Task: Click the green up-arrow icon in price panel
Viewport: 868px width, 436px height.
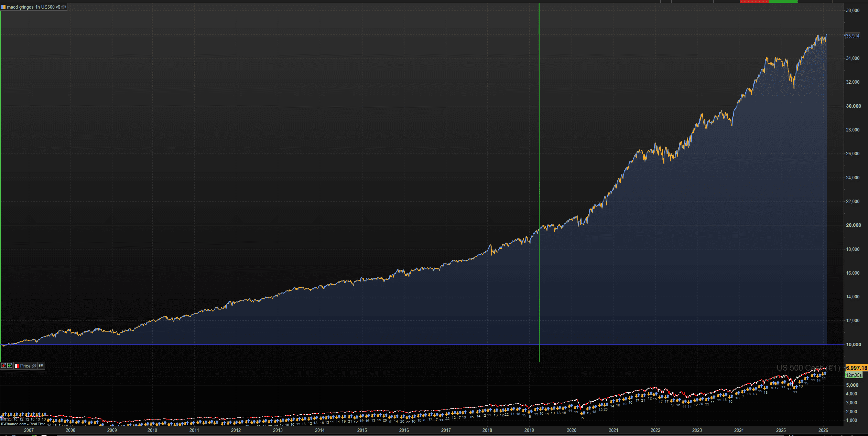Action: pos(10,366)
